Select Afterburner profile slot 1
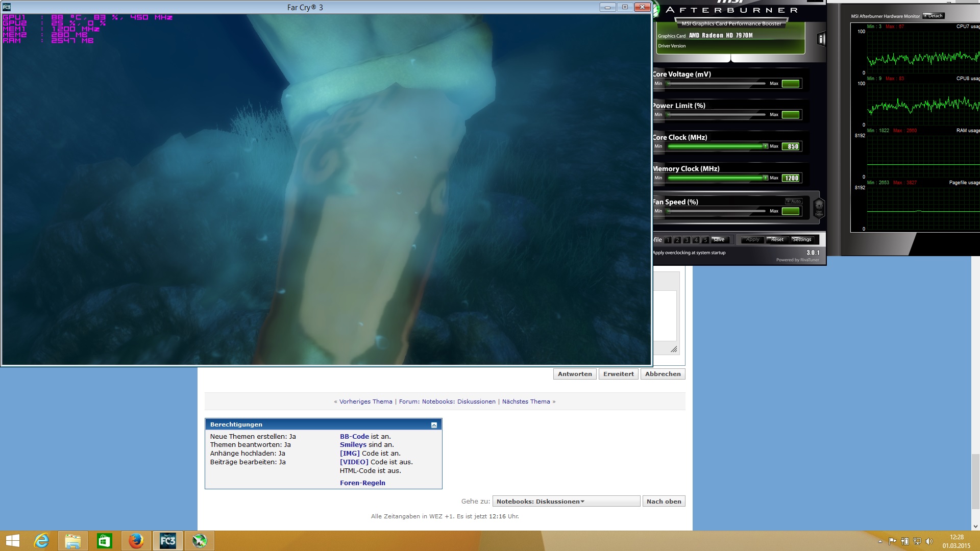The width and height of the screenshot is (980, 551). point(668,240)
